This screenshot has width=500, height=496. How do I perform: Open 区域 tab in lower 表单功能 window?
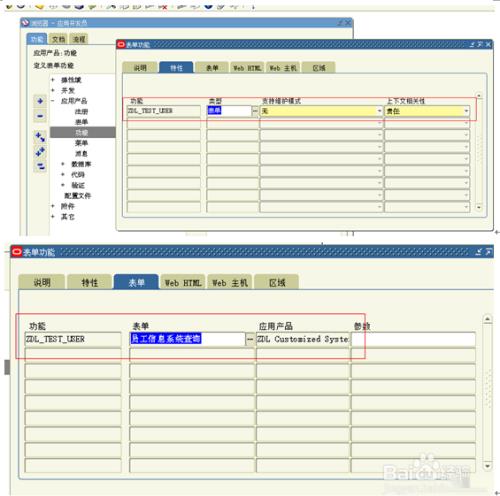(x=277, y=282)
